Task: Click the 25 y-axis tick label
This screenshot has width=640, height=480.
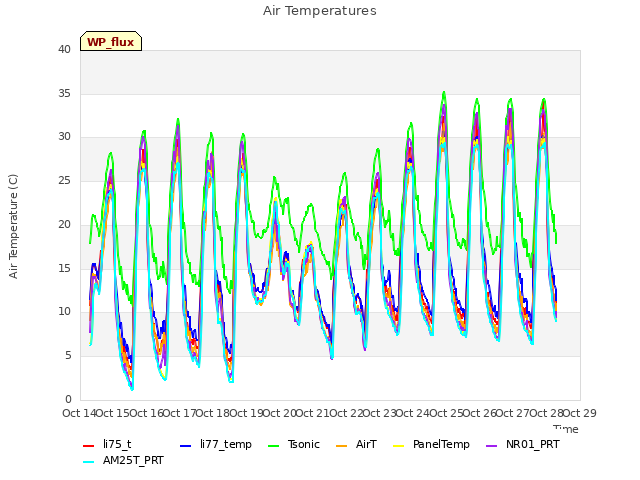Action: point(64,180)
